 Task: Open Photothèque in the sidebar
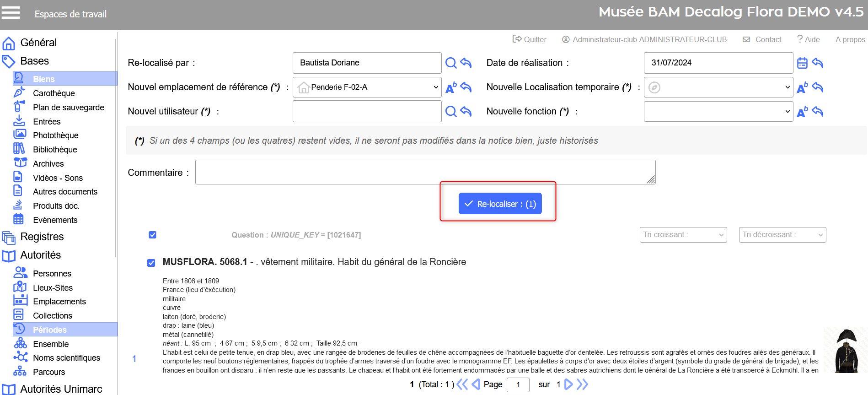point(55,135)
